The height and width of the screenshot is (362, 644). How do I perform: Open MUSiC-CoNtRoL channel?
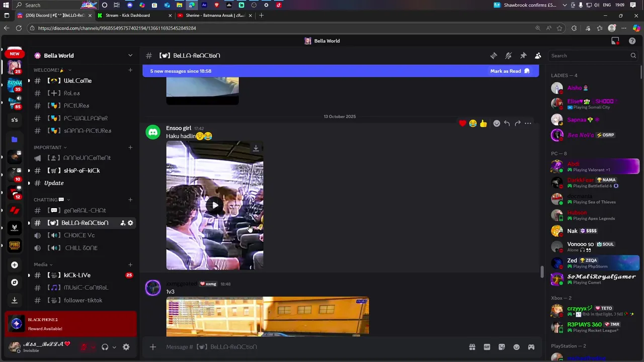tap(83, 288)
